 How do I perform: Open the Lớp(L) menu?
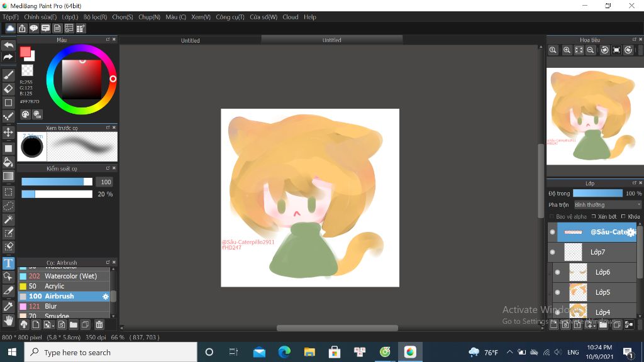(x=70, y=17)
